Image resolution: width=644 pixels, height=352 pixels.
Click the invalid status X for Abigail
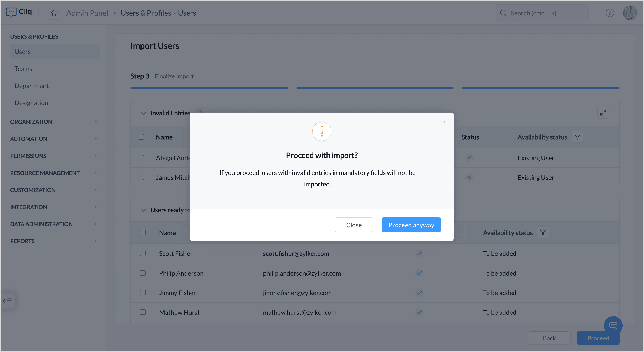469,158
